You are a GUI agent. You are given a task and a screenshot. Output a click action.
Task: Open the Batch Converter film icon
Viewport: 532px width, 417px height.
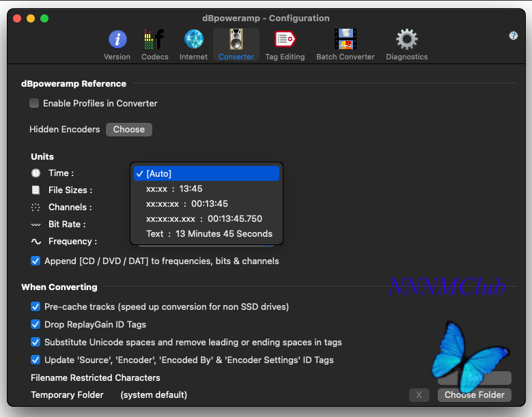click(346, 39)
